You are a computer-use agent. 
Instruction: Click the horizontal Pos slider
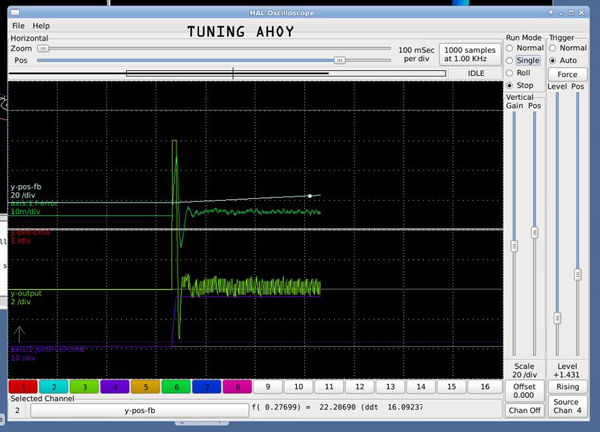tap(339, 60)
